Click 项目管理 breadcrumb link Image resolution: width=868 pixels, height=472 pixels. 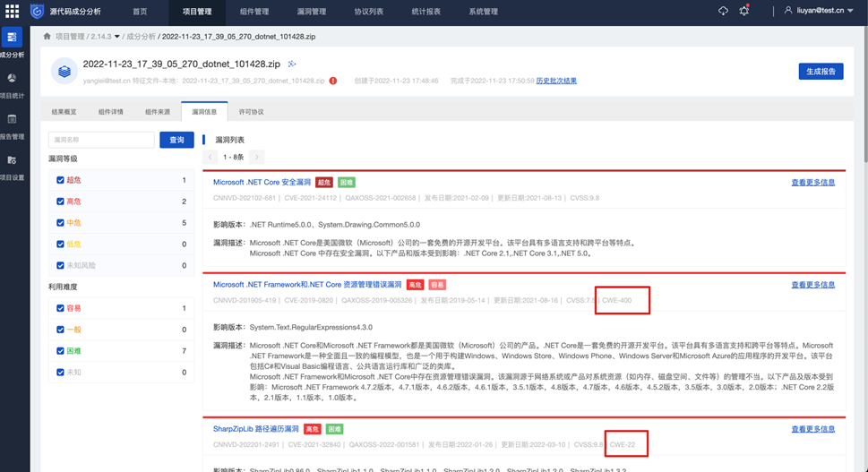(70, 37)
